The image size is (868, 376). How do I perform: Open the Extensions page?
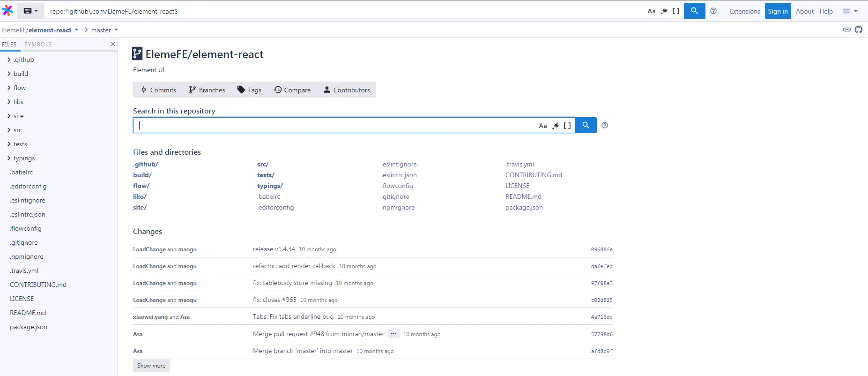point(745,11)
